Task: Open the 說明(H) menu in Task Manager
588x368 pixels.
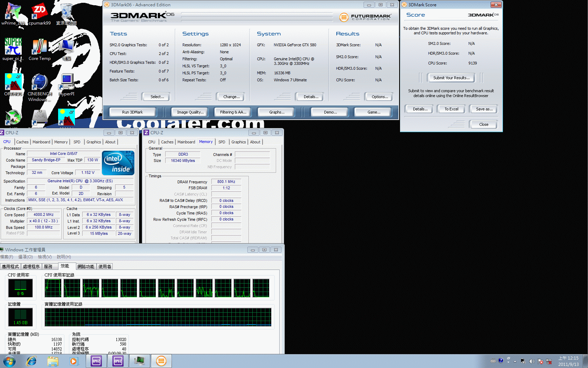Action: pyautogui.click(x=64, y=257)
